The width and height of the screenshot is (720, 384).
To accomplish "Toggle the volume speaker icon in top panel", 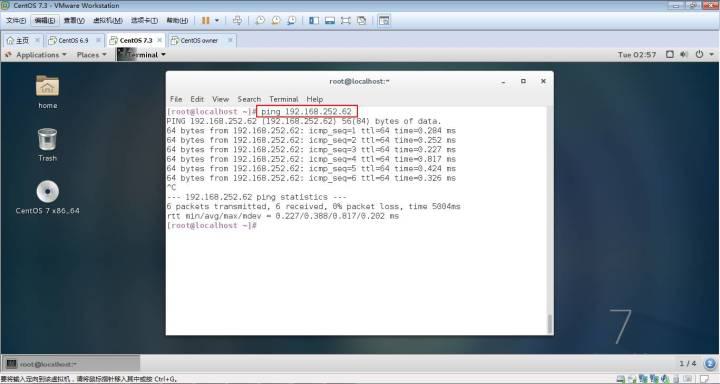I will coord(684,54).
